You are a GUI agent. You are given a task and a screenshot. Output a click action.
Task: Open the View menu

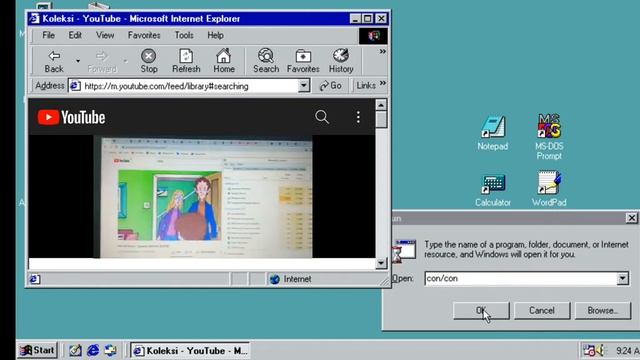coord(105,36)
